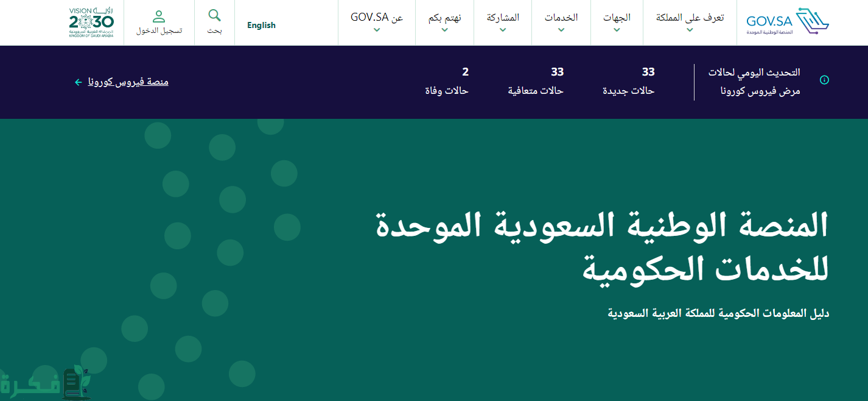
Task: Click the arrow icon beside منصة فيروس كورونا
Action: click(x=78, y=82)
